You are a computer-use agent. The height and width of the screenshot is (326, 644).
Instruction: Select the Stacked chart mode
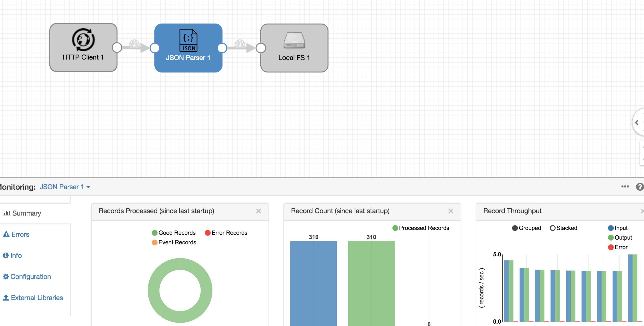[563, 228]
